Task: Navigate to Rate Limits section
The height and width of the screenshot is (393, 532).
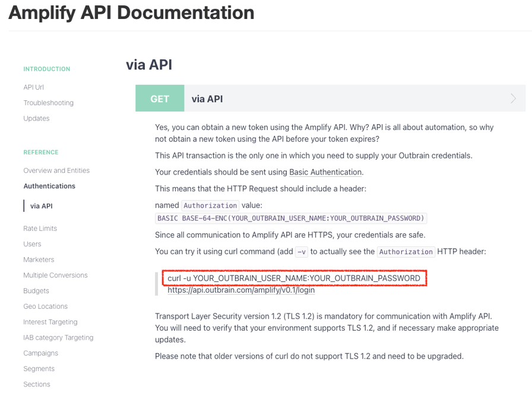Action: click(x=40, y=229)
